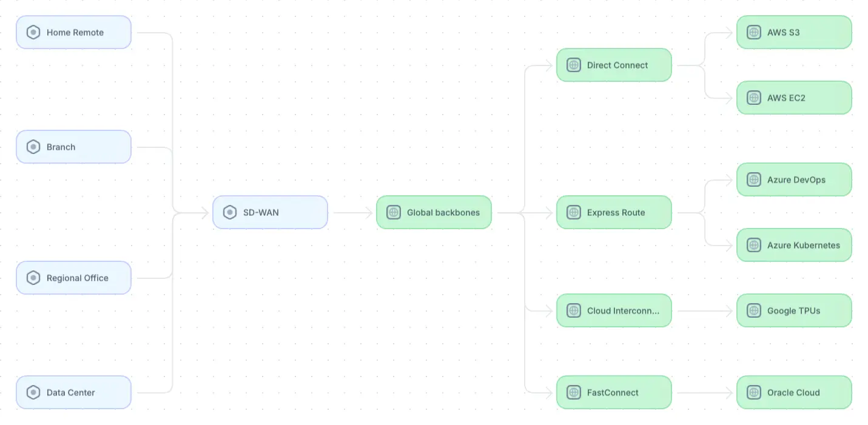868x425 pixels.
Task: Click the arrow from FastConnect to Oracle Cloud
Action: (x=704, y=393)
